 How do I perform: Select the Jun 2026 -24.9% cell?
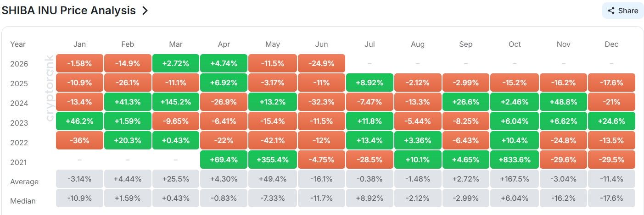321,63
